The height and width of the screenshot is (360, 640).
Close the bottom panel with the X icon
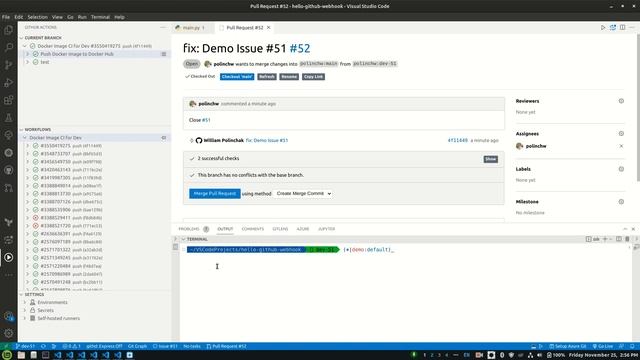coord(633,229)
